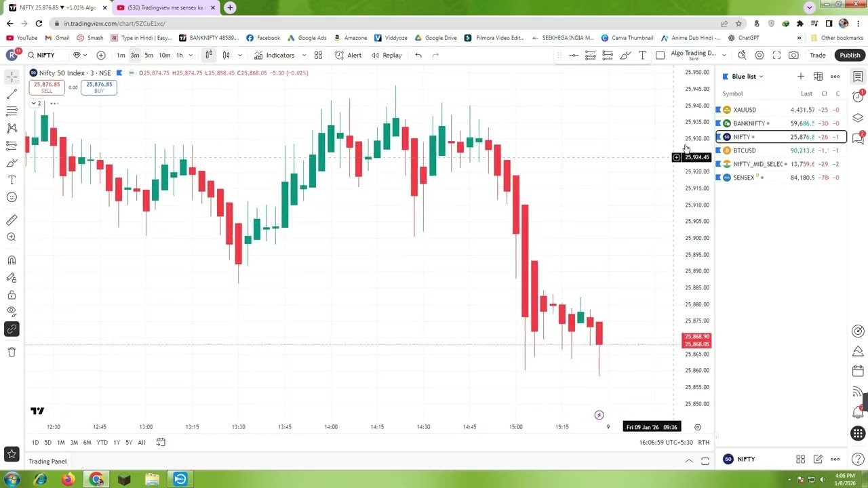Select the Trend Line drawing tool
868x488 pixels.
11,94
